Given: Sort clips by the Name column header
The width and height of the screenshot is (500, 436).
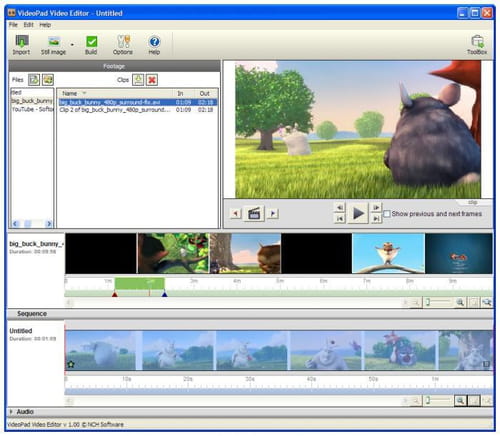Looking at the screenshot, I should pyautogui.click(x=115, y=93).
